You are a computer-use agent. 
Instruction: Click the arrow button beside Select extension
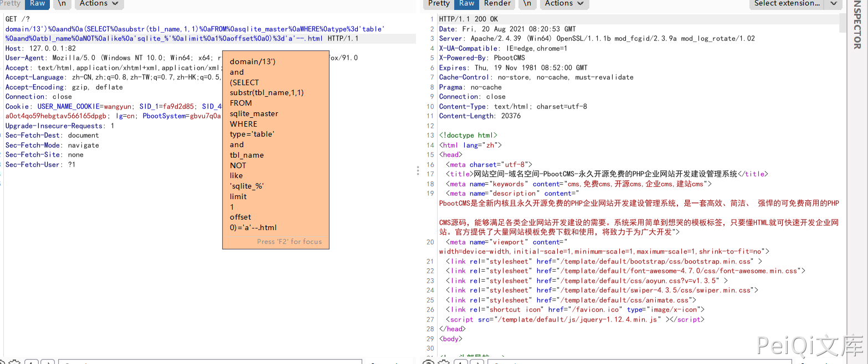tap(833, 3)
